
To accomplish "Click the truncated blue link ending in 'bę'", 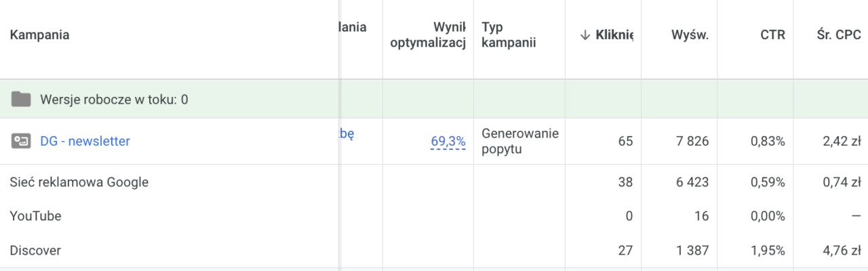I will [347, 133].
